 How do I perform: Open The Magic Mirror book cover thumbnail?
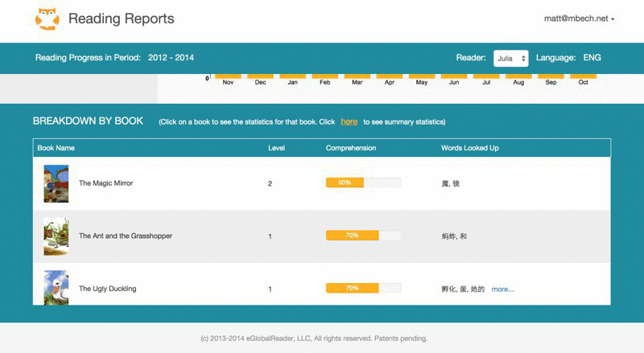pyautogui.click(x=56, y=183)
